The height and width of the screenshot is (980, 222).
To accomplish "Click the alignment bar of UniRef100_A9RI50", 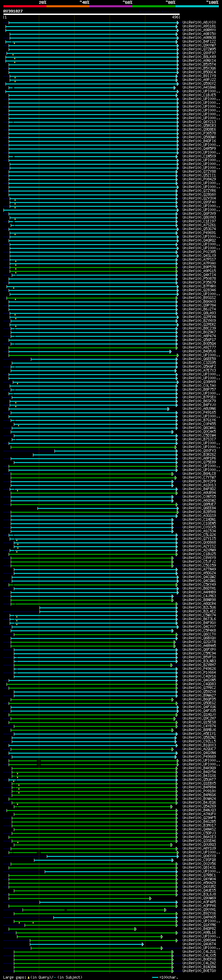I will pyautogui.click(x=93, y=34).
